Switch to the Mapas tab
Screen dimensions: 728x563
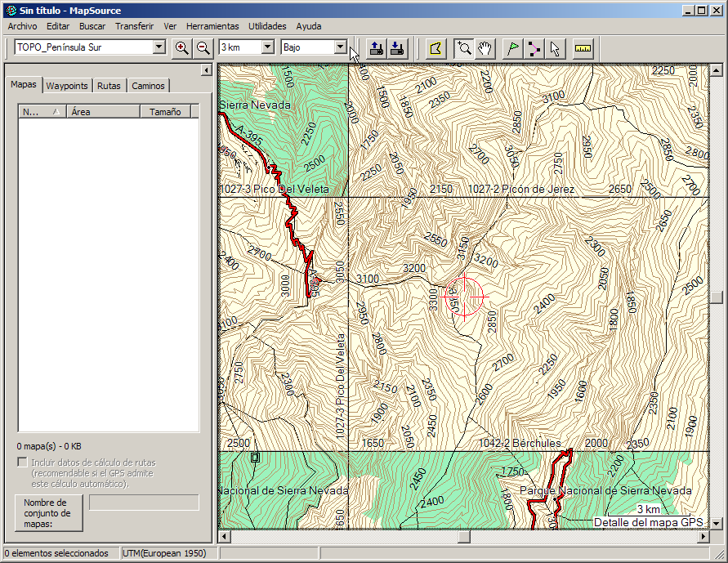tap(24, 84)
